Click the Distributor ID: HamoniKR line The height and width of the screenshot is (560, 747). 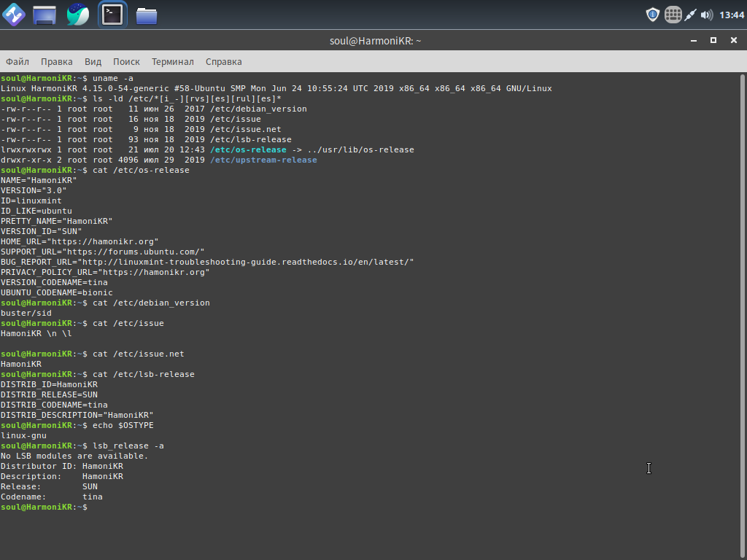[x=62, y=466]
